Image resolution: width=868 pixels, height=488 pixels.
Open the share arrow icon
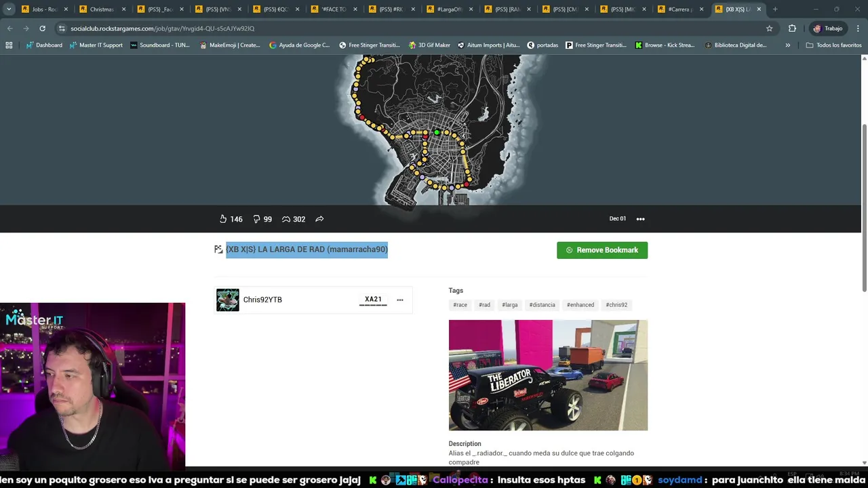(x=319, y=219)
